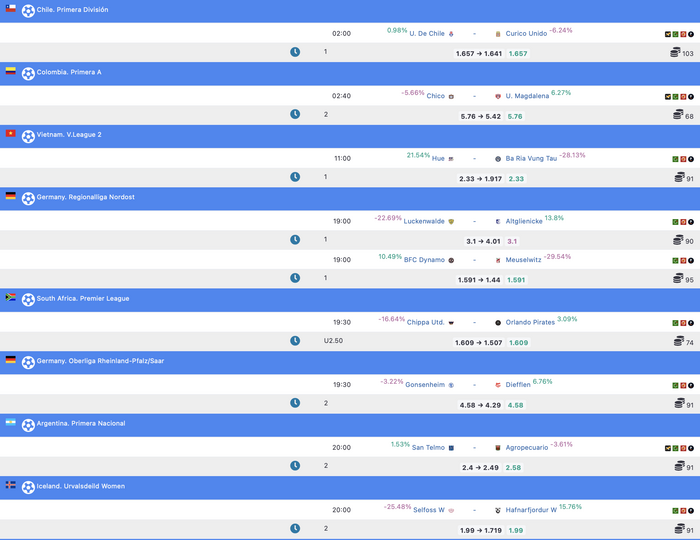Open the Chile. Primera División league

72,10
